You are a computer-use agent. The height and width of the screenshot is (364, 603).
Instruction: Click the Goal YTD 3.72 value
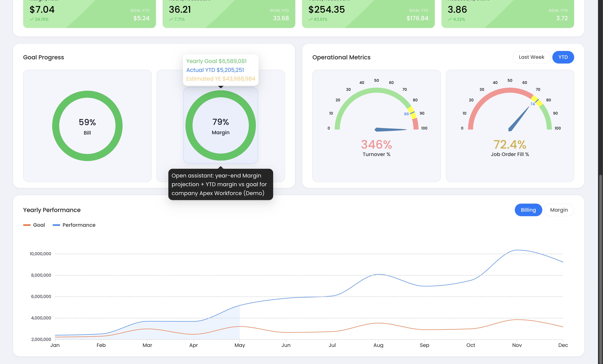pyautogui.click(x=562, y=18)
